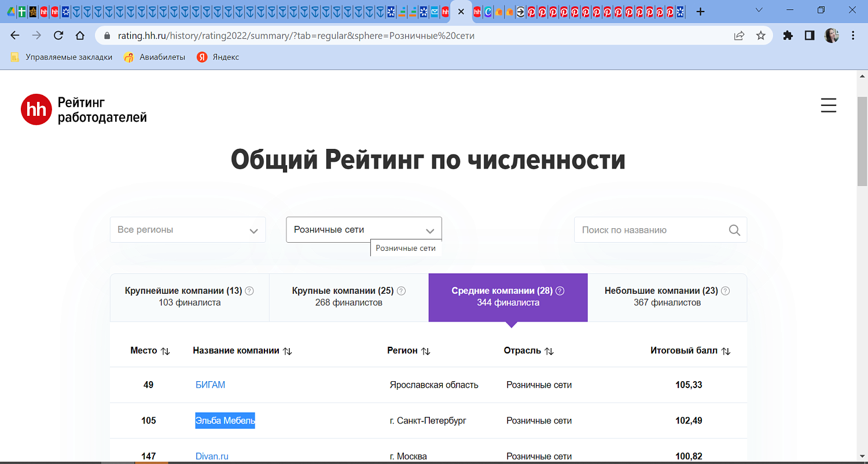
Task: Open the tab search chevron near window controls
Action: [x=759, y=10]
